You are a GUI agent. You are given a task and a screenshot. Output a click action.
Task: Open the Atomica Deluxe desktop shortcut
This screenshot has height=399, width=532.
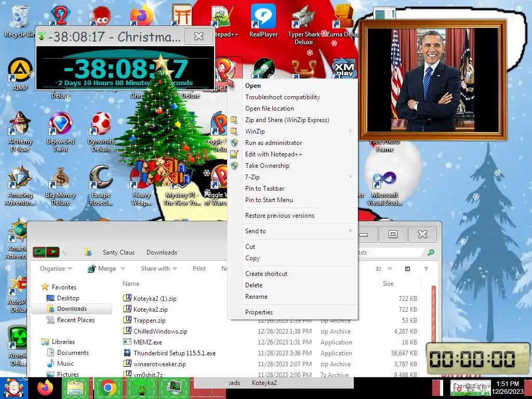tap(17, 345)
